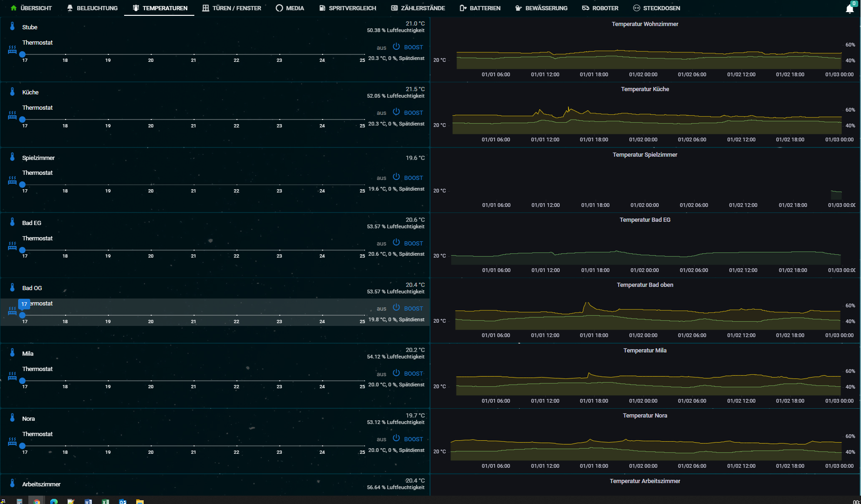
Task: Activate BOOST for Bad EG thermostat
Action: 413,244
